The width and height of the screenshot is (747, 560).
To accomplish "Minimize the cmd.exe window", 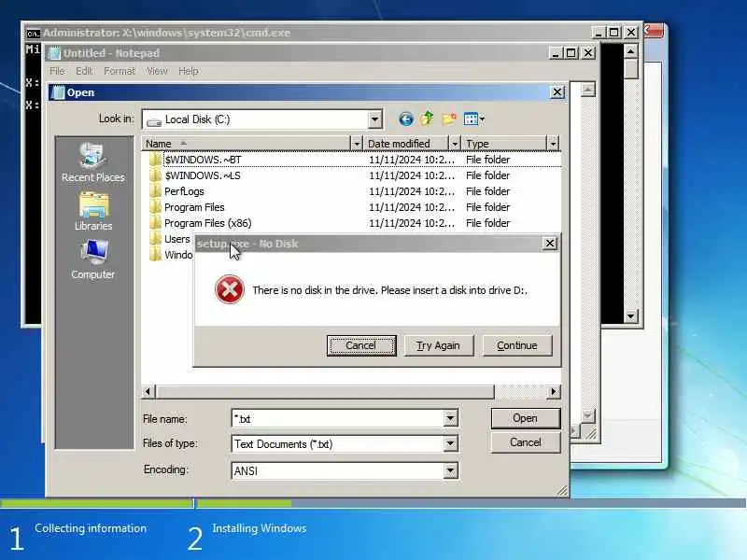I will (599, 33).
